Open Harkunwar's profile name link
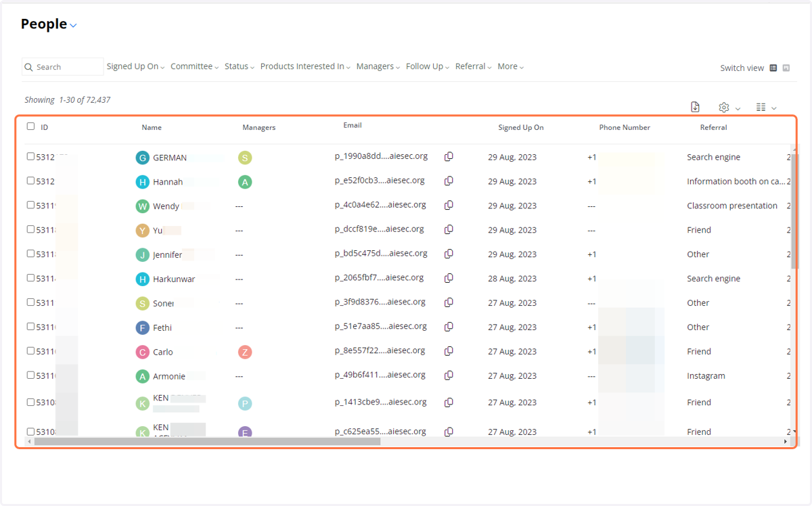Image resolution: width=812 pixels, height=506 pixels. (174, 279)
